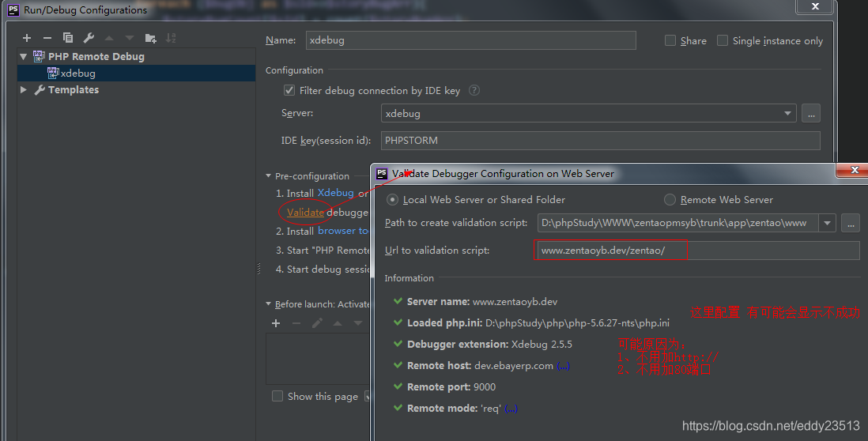Enable the Share checkbox

point(670,40)
